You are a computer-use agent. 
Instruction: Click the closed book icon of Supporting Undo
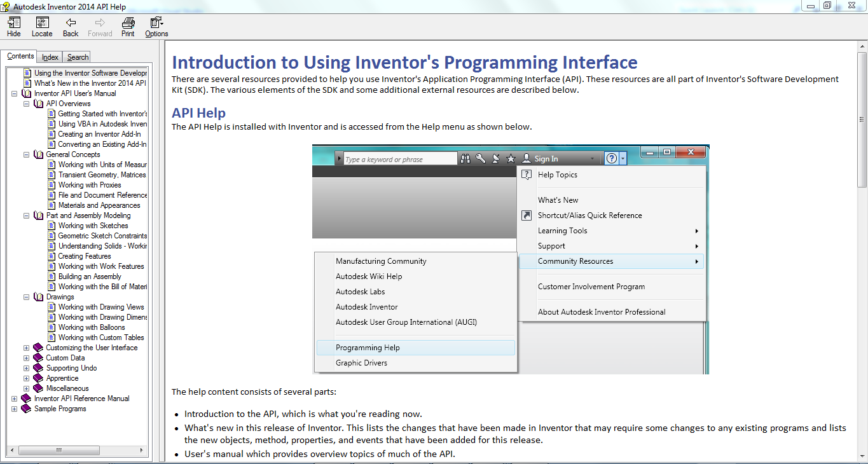pyautogui.click(x=39, y=368)
